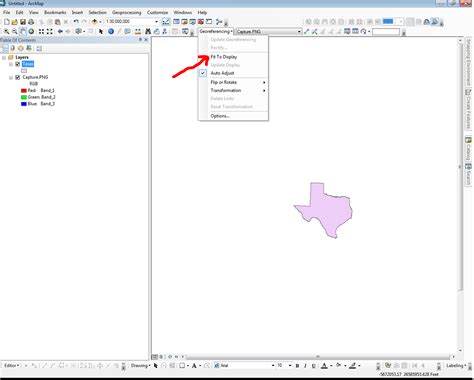Image resolution: width=474 pixels, height=380 pixels.
Task: Uncheck the Texas layer visibility checkbox
Action: [18, 64]
